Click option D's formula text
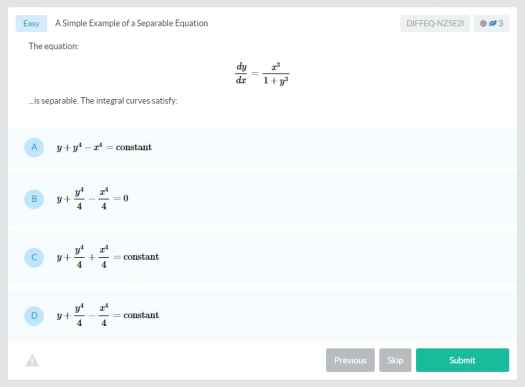The image size is (525, 387). click(x=108, y=315)
